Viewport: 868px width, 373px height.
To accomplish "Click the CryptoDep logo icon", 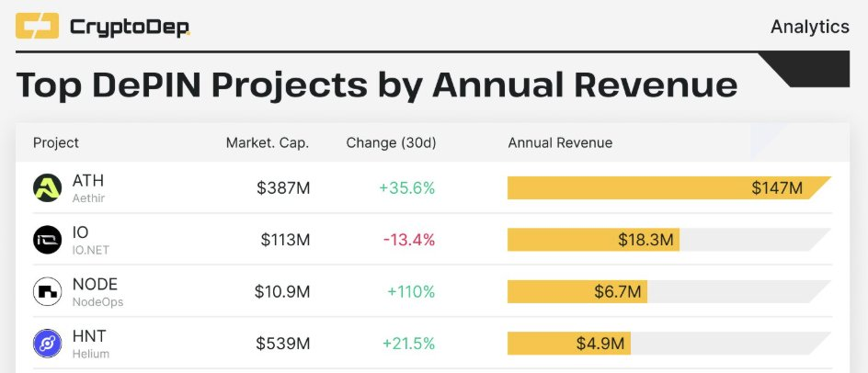I will 37,26.
